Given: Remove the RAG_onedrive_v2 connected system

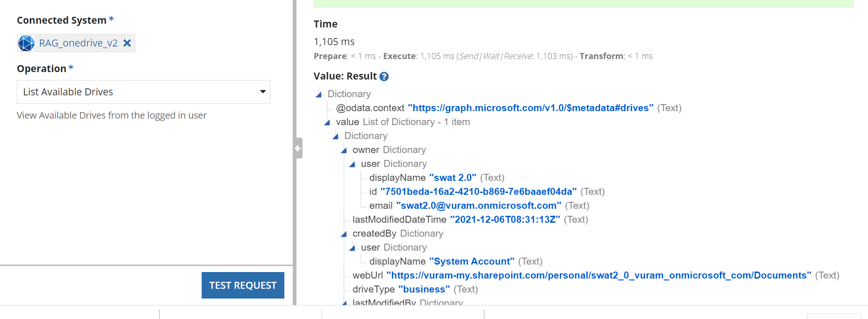Looking at the screenshot, I should tap(127, 43).
